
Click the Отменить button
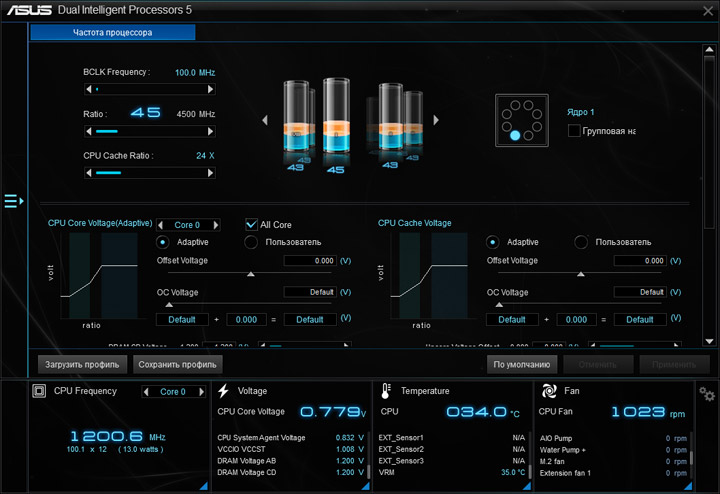pos(598,365)
